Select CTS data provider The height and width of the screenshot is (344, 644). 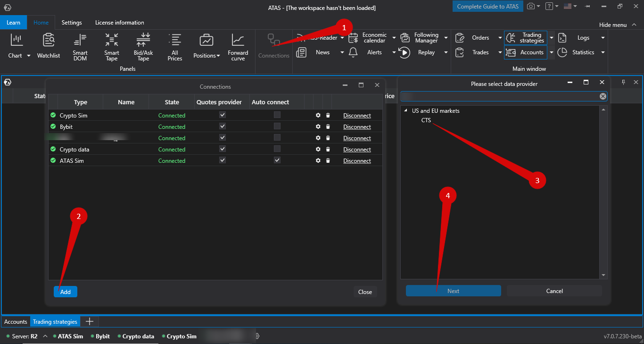[x=426, y=120]
